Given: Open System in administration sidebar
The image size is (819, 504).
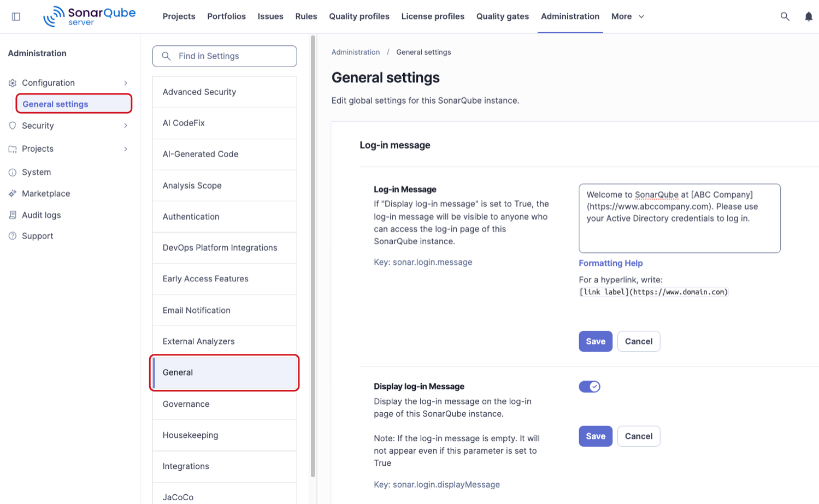Looking at the screenshot, I should 36,172.
